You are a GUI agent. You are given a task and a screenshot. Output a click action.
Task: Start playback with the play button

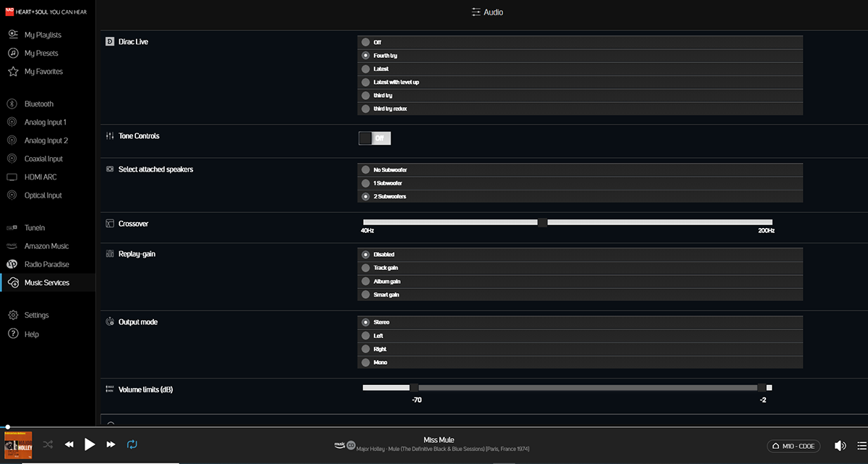(90, 444)
